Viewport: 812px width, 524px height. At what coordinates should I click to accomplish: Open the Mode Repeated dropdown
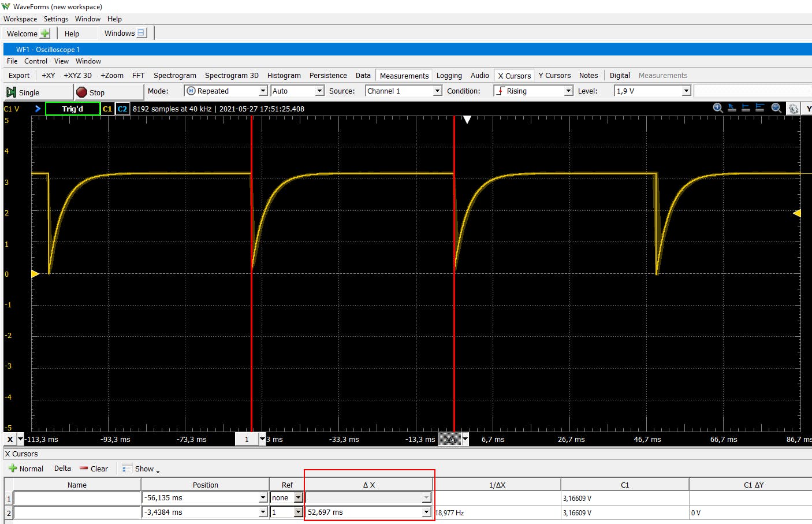[226, 91]
